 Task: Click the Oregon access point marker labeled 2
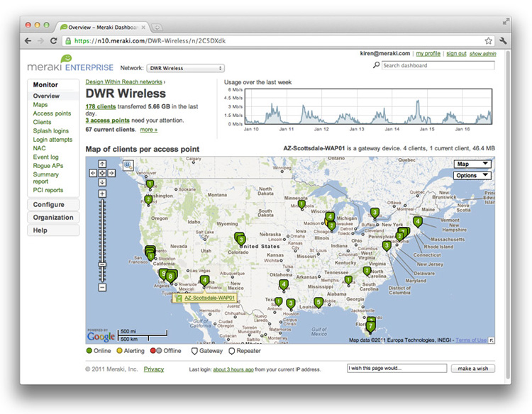click(148, 199)
